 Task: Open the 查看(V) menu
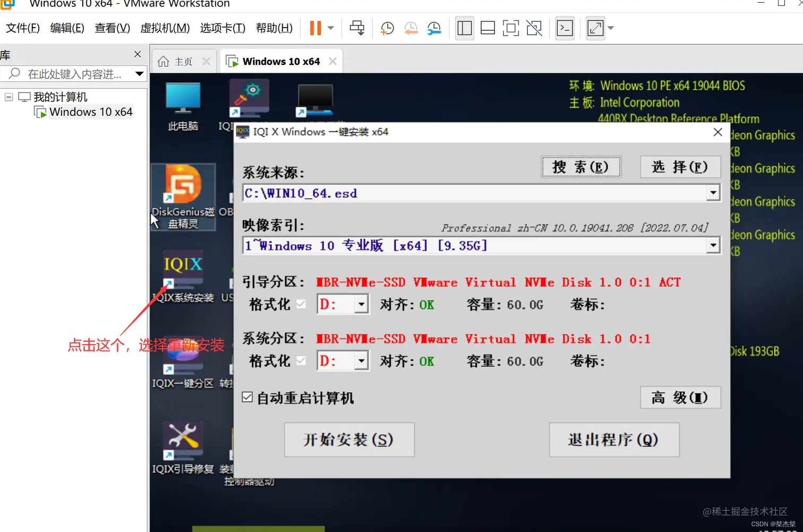[112, 28]
